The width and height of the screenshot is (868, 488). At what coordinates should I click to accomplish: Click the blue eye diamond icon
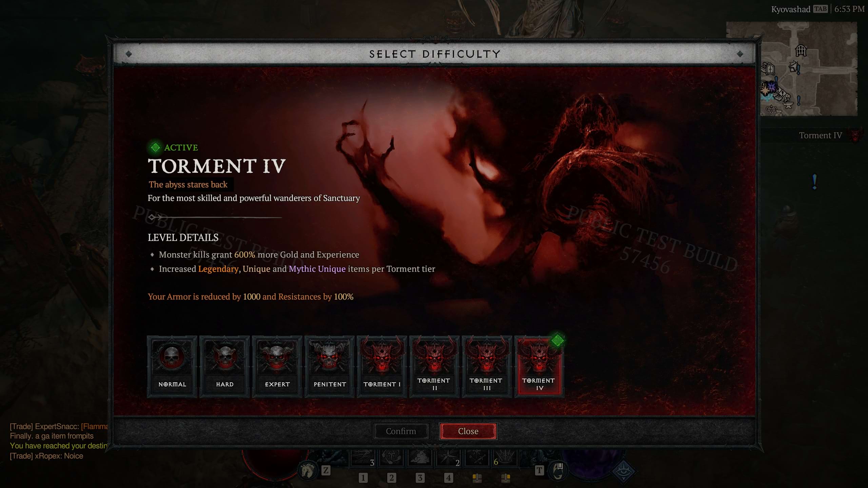point(623,471)
